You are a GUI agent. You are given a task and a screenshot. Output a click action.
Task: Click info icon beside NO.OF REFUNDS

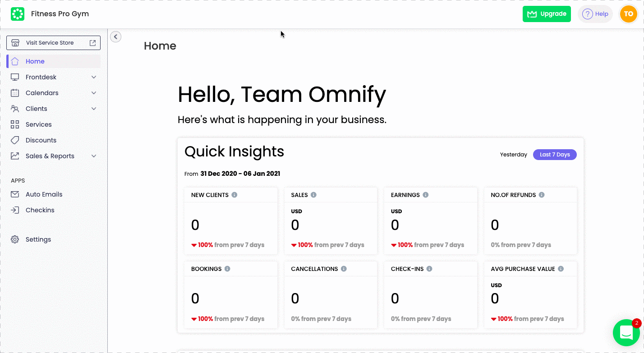pyautogui.click(x=542, y=195)
